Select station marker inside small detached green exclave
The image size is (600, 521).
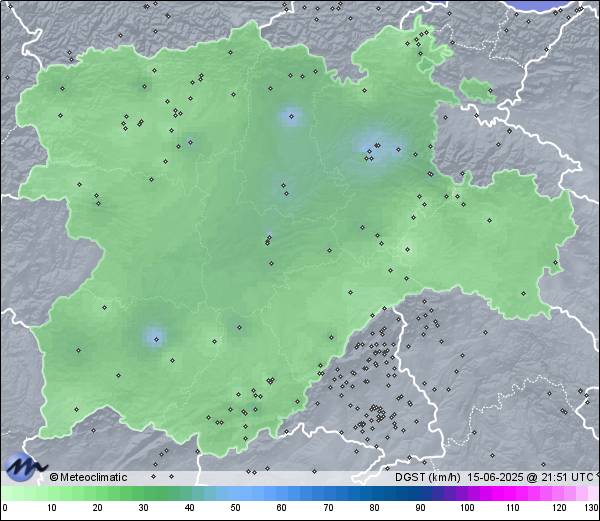pos(491,91)
